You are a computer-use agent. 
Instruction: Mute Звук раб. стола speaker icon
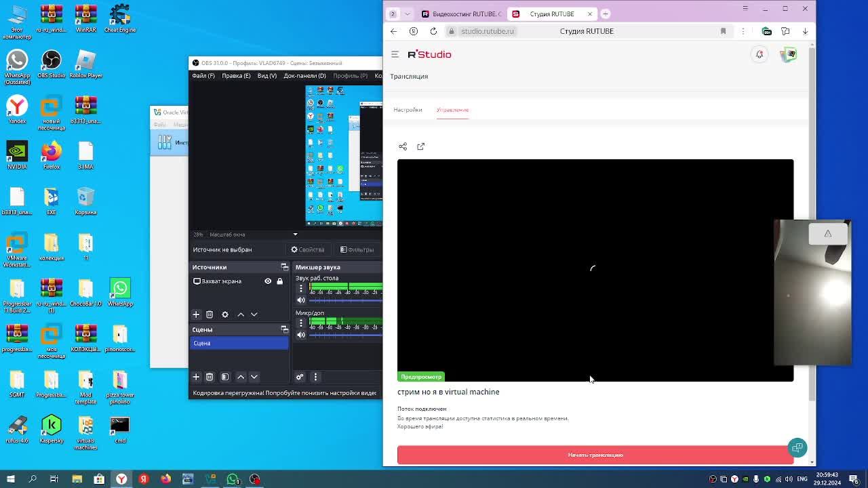[x=301, y=300]
